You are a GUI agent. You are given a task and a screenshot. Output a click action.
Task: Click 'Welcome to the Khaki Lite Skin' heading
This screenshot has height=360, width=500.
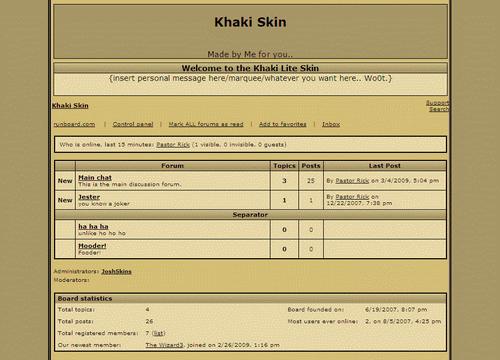pos(250,68)
